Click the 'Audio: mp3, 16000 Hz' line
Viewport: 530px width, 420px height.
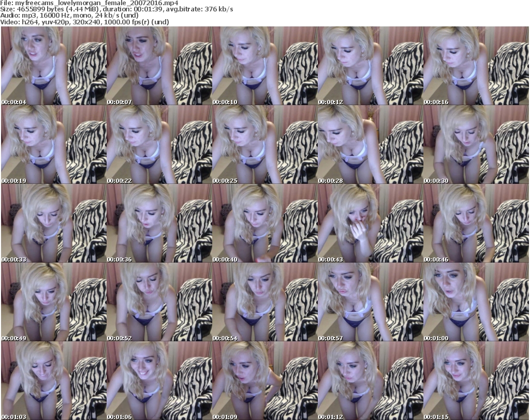(x=69, y=16)
